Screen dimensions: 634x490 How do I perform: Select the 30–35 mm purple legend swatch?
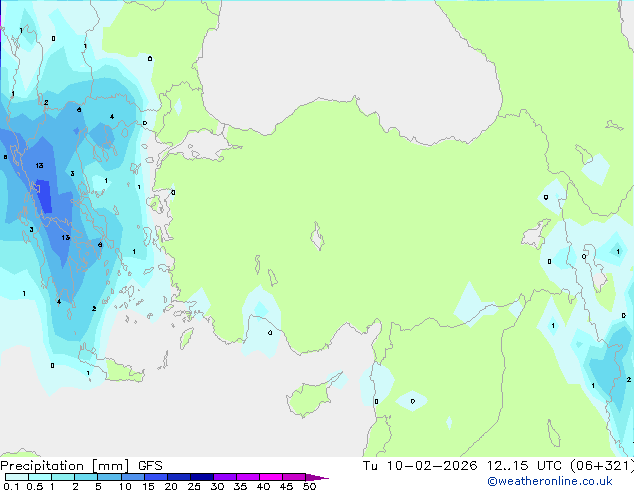point(224,477)
